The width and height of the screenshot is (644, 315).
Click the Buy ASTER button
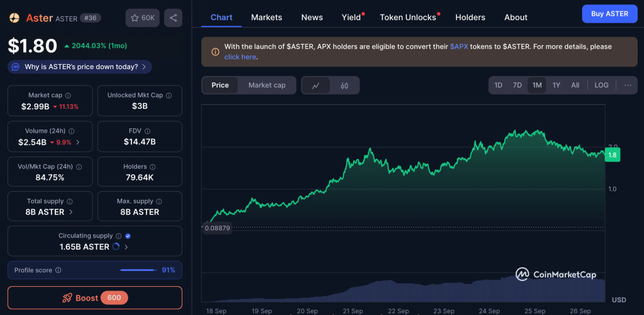pyautogui.click(x=608, y=14)
